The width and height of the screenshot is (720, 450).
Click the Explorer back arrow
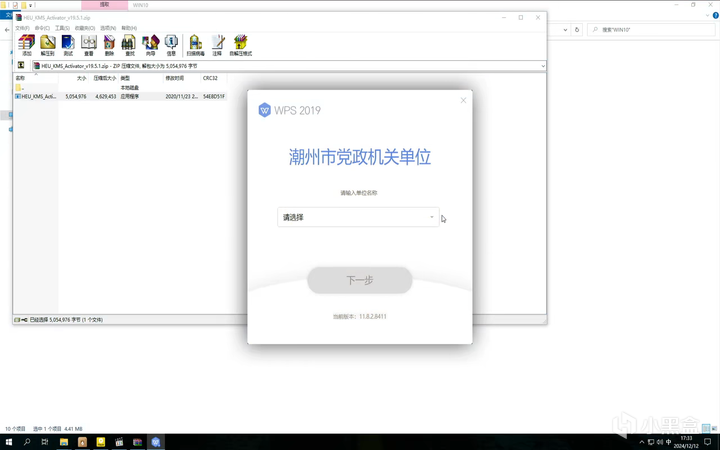click(x=7, y=30)
